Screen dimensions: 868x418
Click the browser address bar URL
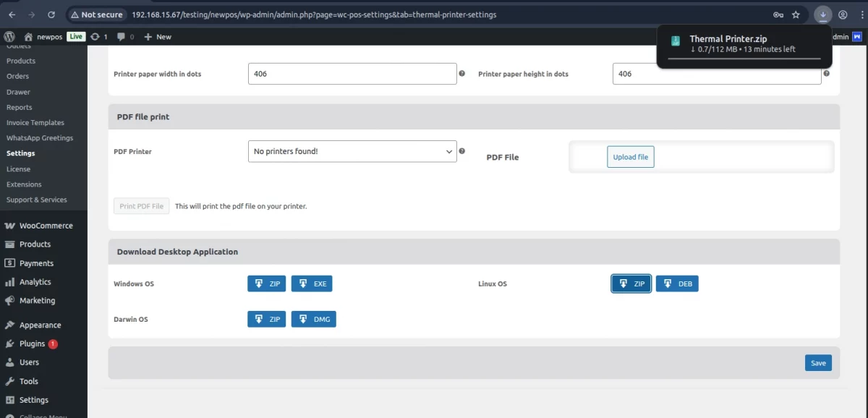point(314,14)
